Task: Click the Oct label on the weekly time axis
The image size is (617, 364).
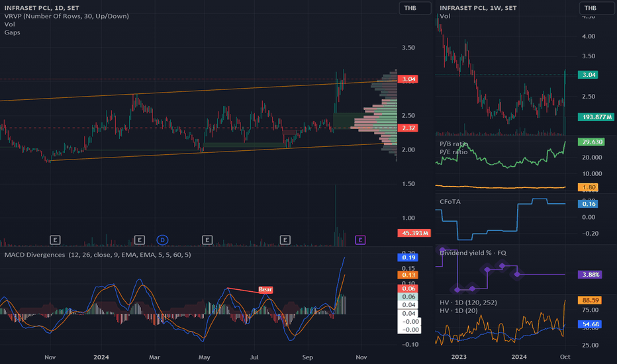Action: [x=565, y=357]
